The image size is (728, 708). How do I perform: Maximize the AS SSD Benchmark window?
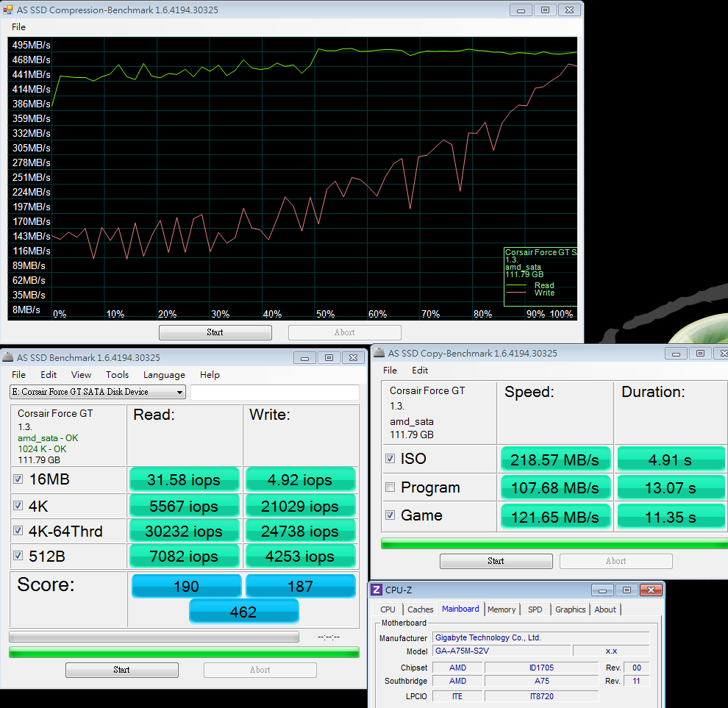point(329,358)
